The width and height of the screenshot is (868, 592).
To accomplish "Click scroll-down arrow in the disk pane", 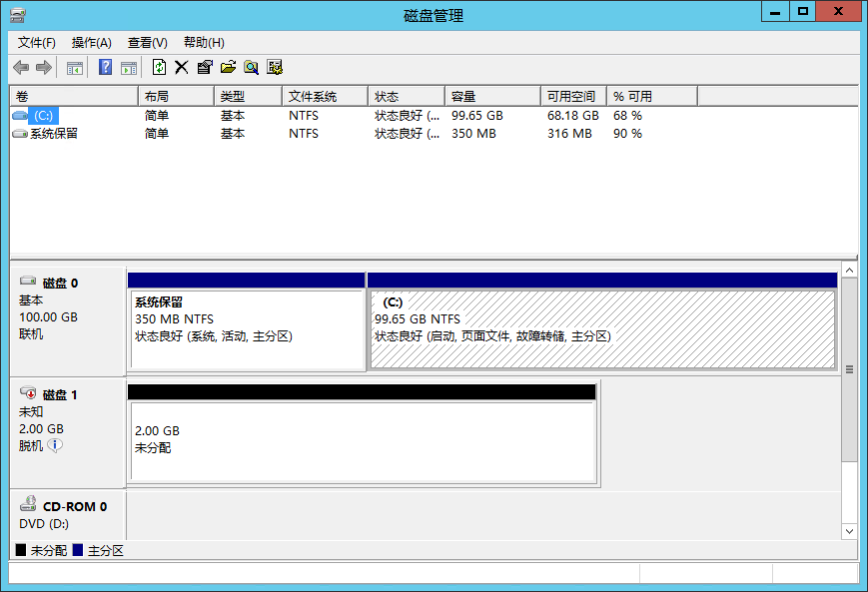I will (849, 531).
